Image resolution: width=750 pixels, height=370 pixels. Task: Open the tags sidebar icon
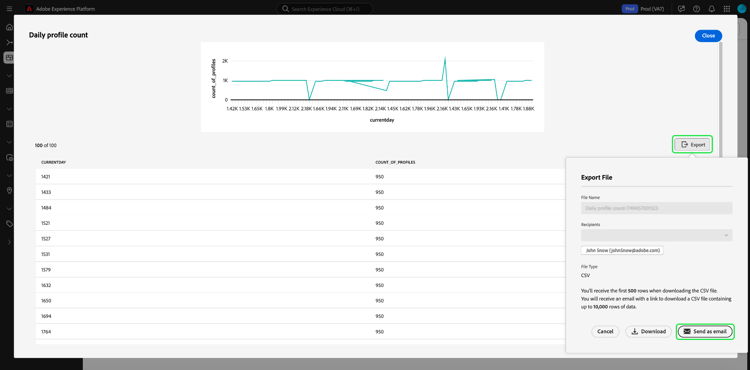(x=9, y=223)
